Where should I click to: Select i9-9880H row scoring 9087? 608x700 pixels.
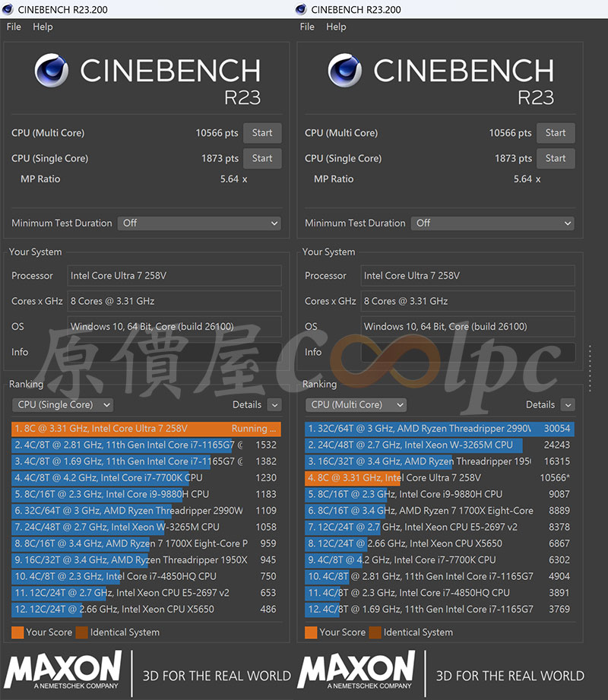point(440,495)
